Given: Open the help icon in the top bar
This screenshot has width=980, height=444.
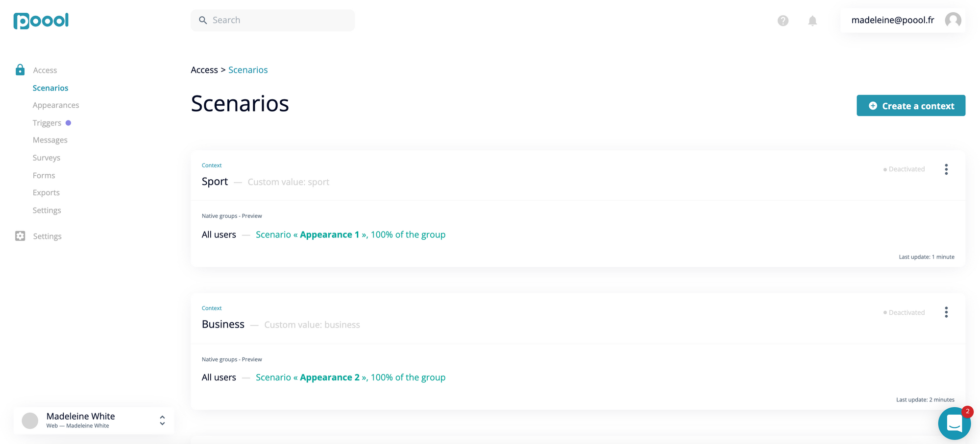Looking at the screenshot, I should point(783,21).
